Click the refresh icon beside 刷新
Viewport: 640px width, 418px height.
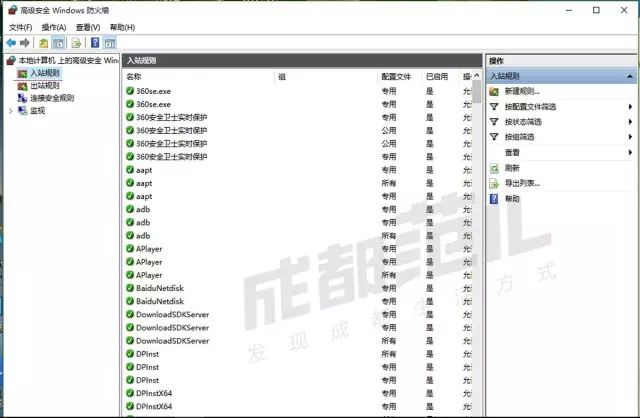pos(494,168)
